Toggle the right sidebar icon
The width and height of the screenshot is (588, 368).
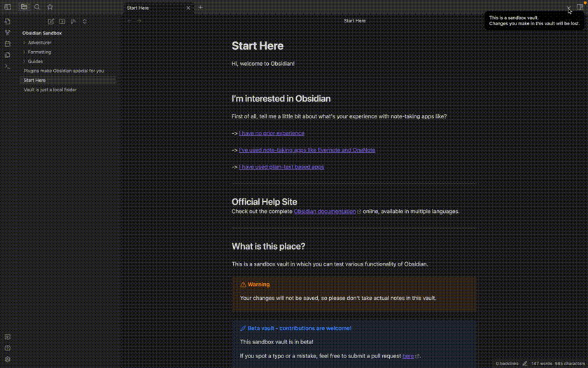580,7
